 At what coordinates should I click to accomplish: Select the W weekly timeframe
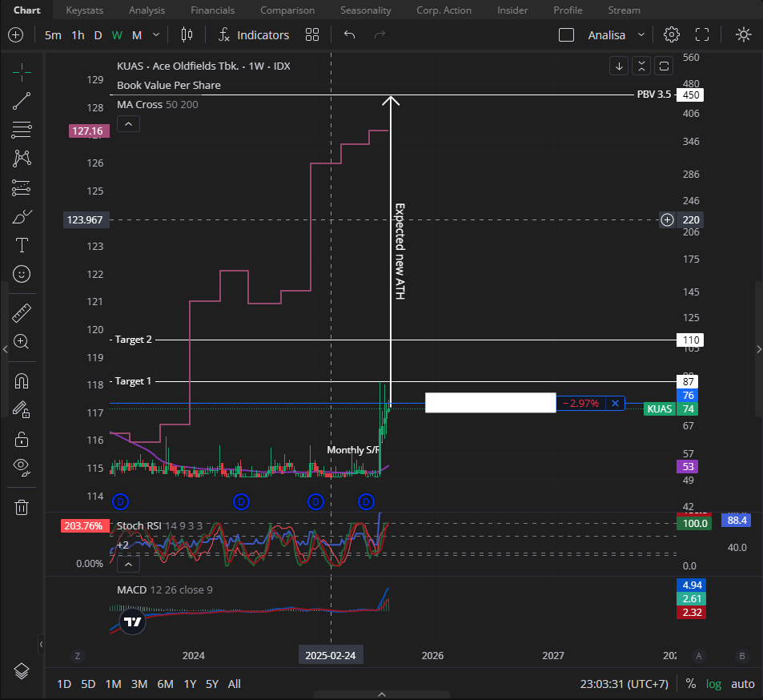click(117, 35)
